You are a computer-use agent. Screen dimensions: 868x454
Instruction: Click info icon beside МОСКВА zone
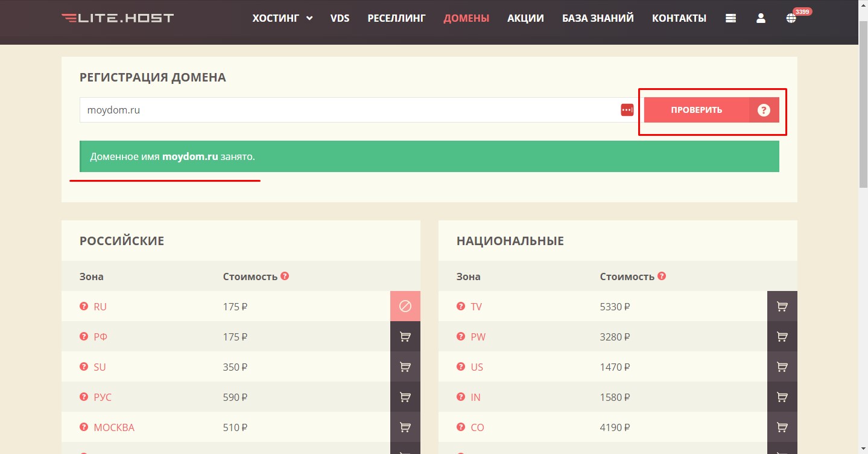tap(84, 427)
